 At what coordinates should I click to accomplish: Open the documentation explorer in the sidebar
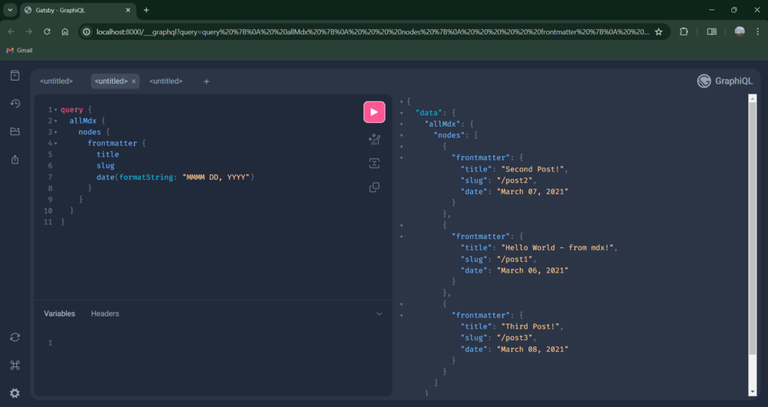(15, 75)
